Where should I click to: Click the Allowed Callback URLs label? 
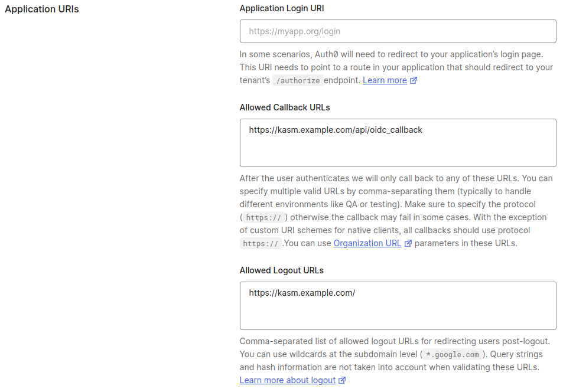(x=285, y=107)
